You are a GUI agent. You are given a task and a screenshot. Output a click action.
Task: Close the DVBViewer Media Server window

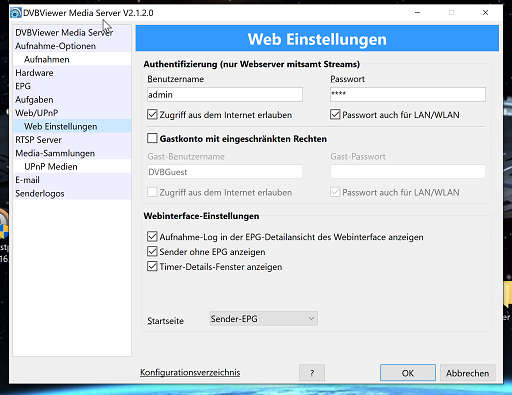pos(485,13)
